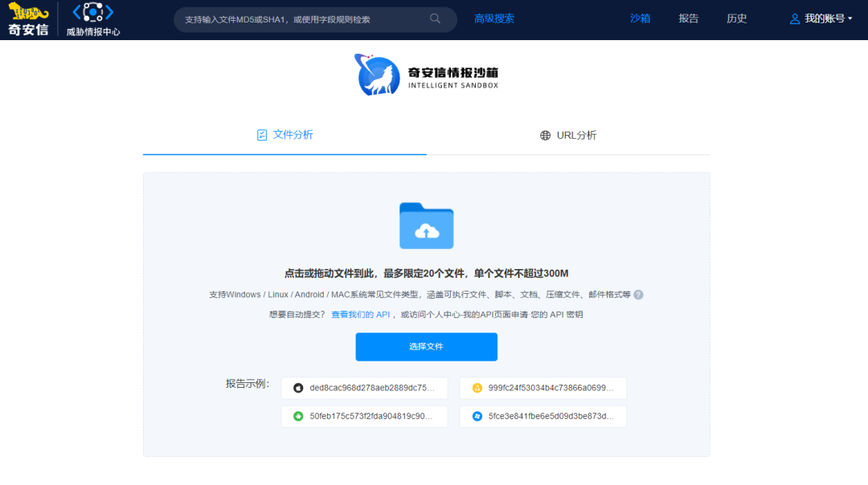Click the search magnifier icon

(435, 18)
